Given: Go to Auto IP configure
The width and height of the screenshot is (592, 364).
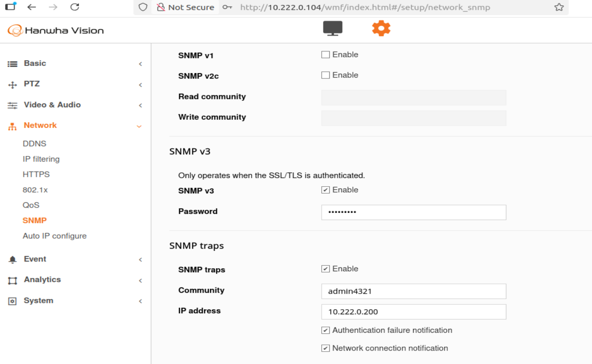Looking at the screenshot, I should coord(54,236).
